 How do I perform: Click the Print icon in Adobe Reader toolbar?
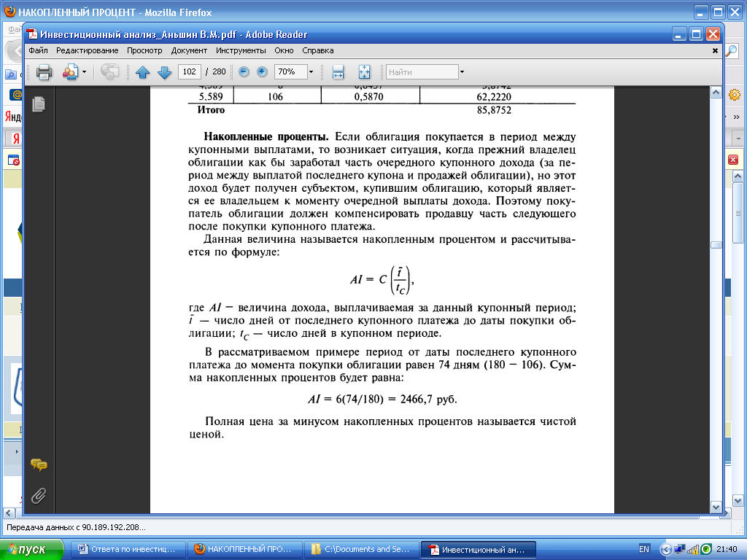click(x=44, y=72)
